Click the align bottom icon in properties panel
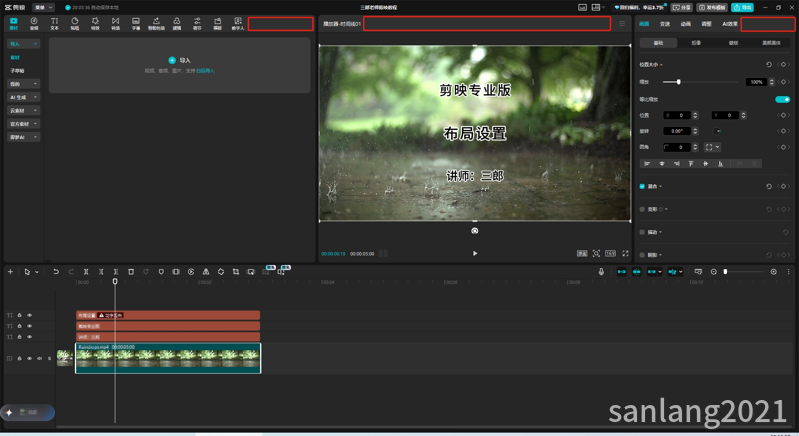Screen dimensions: 799x436 [x=720, y=164]
